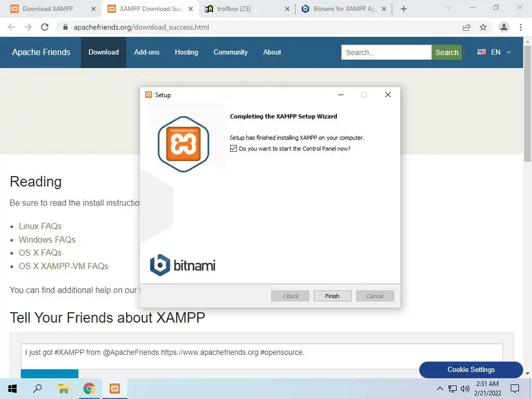The width and height of the screenshot is (532, 399).
Task: Open the Chrome profile icon
Action: point(504,27)
